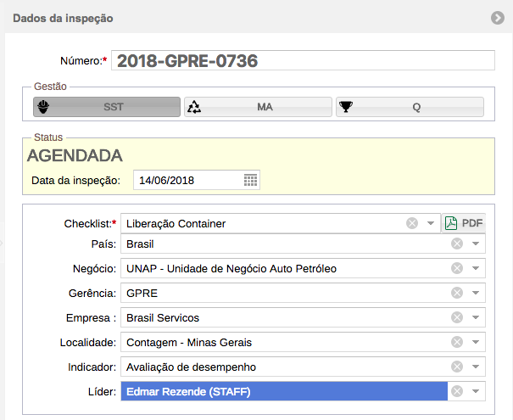
Task: Clear the Localidade field value
Action: point(457,342)
